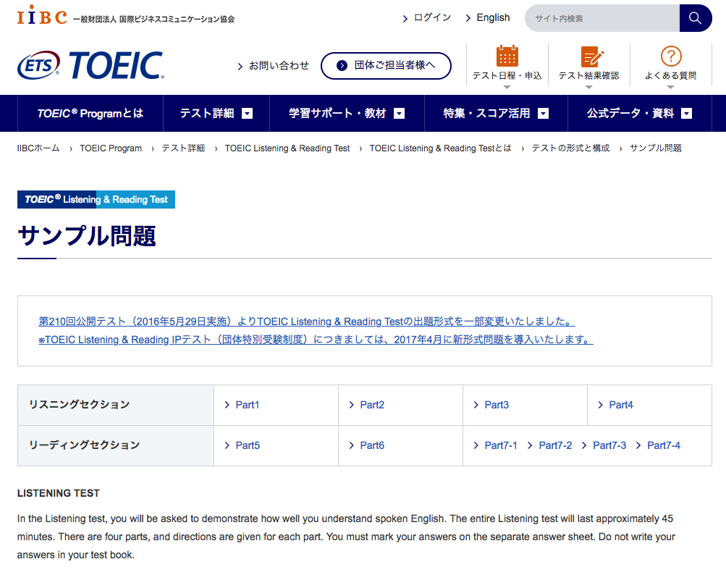
Task: Go to テストの形式と構成 breadcrumb
Action: pyautogui.click(x=570, y=148)
